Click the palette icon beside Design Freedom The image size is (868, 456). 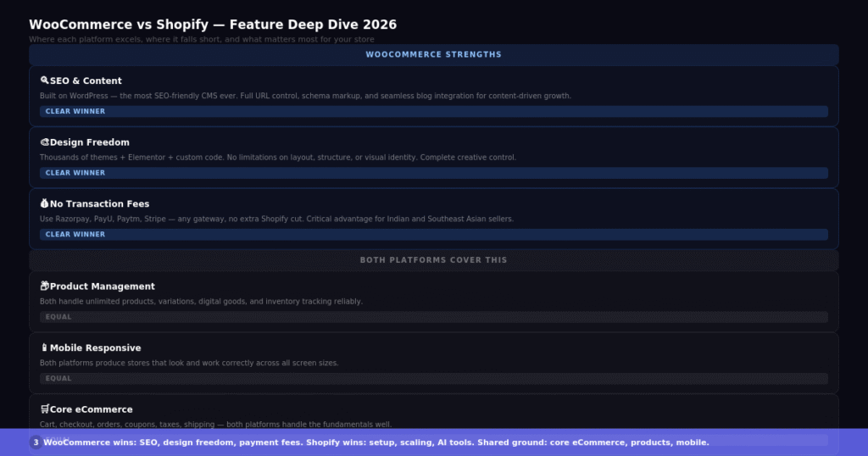click(44, 142)
